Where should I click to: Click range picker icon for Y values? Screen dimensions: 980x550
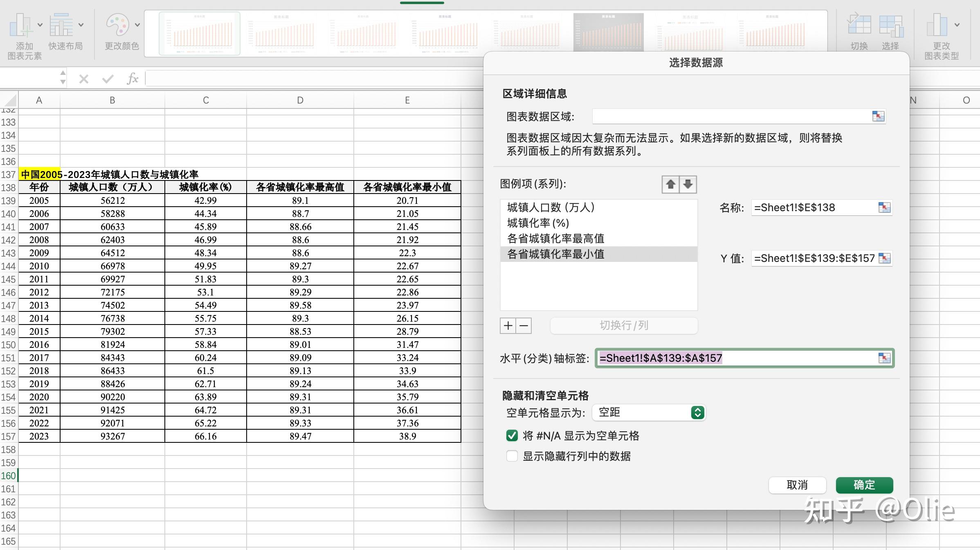click(x=884, y=258)
